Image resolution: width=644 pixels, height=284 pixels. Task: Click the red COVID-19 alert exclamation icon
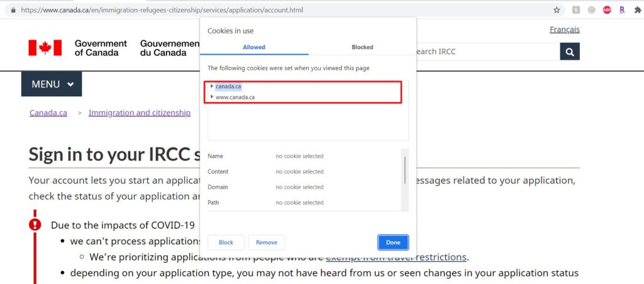click(x=35, y=224)
